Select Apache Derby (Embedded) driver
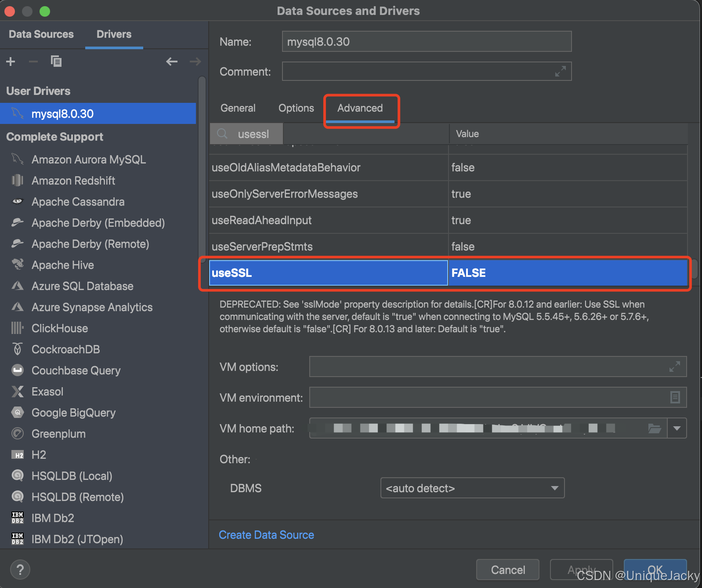The width and height of the screenshot is (702, 588). click(98, 223)
